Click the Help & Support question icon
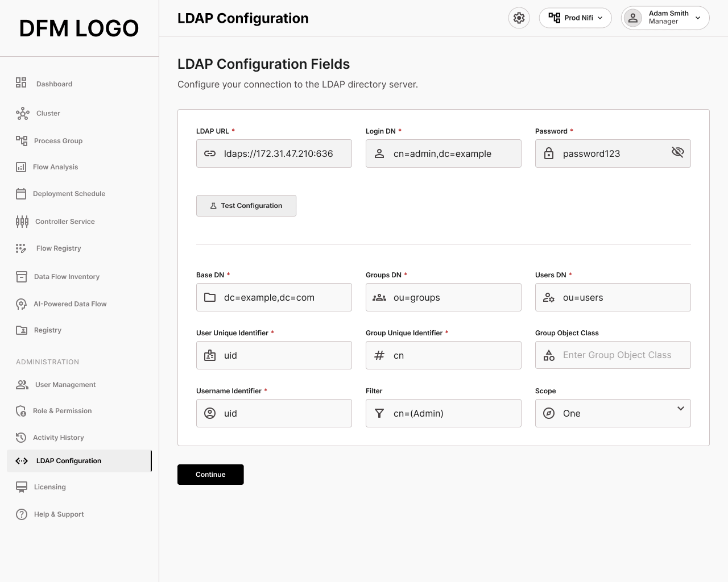Viewport: 728px width, 582px height. (22, 514)
